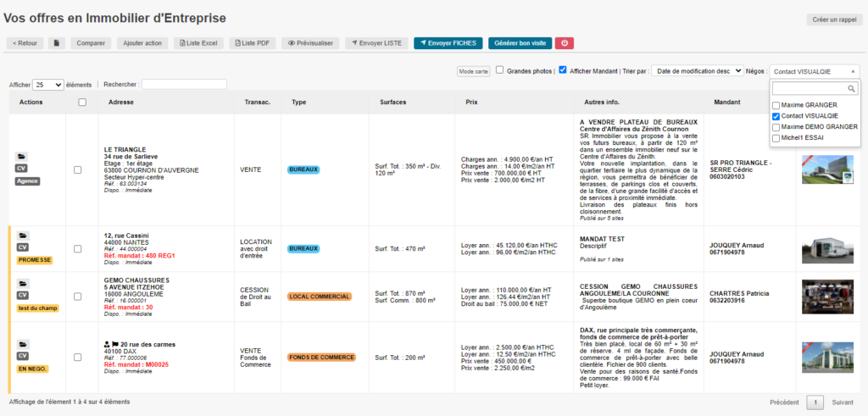
Task: Sort the table by Prix column header
Action: 471,102
